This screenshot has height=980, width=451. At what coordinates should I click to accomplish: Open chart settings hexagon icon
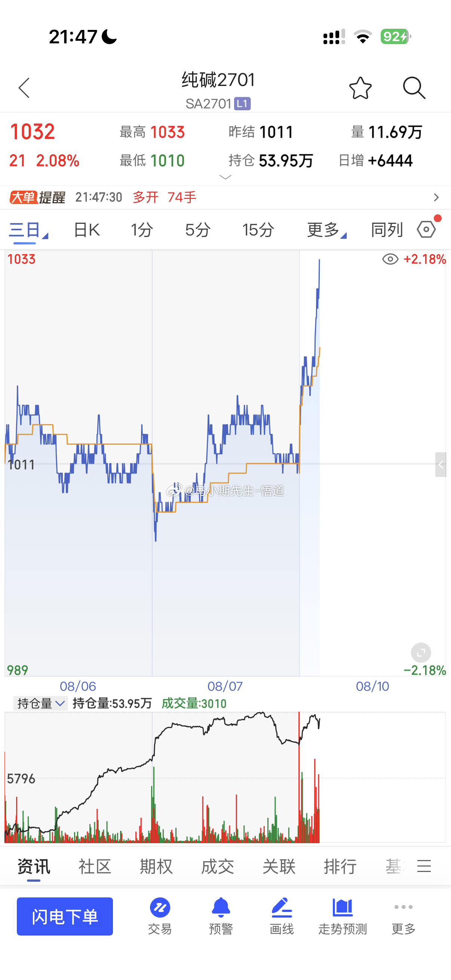[x=426, y=229]
